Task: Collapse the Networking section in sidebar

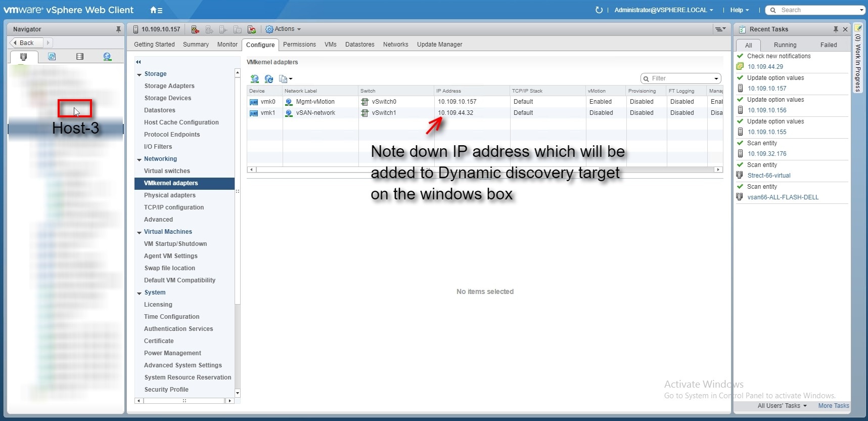Action: [x=140, y=159]
